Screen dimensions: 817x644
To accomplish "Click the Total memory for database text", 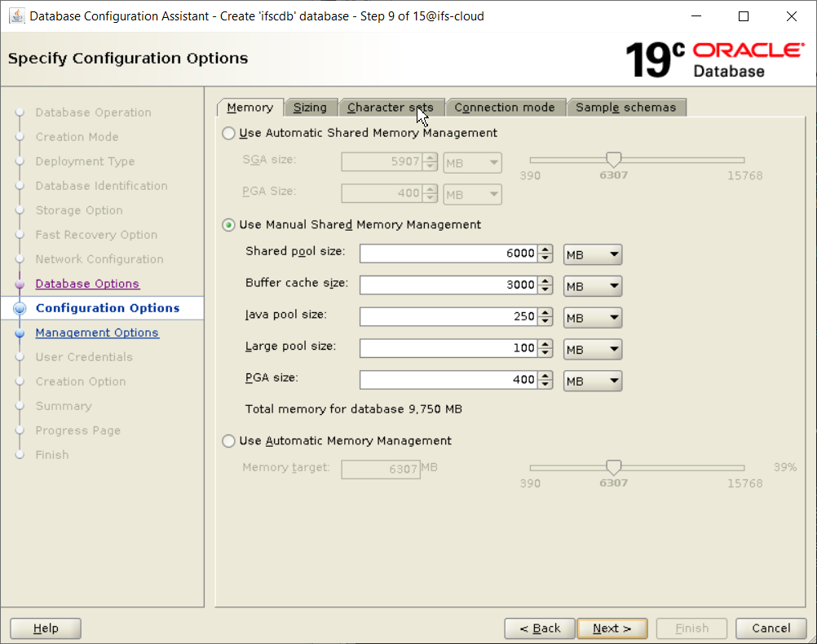I will (354, 409).
